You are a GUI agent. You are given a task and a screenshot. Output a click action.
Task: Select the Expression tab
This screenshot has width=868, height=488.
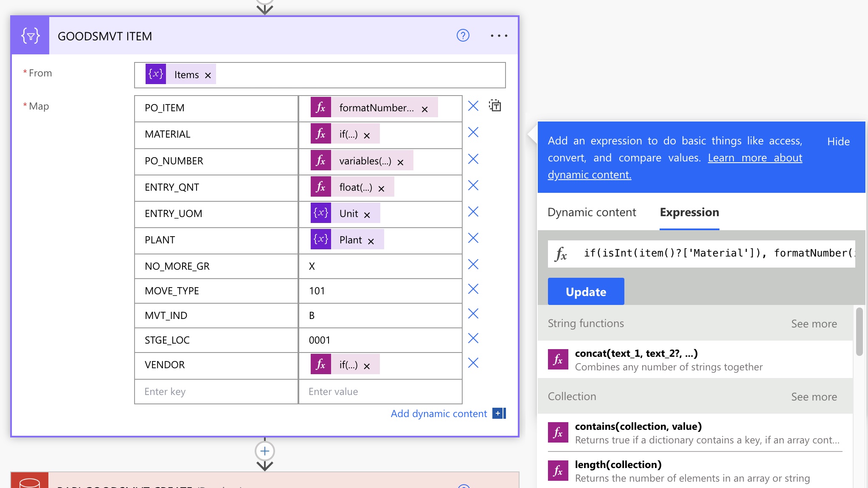(x=689, y=212)
